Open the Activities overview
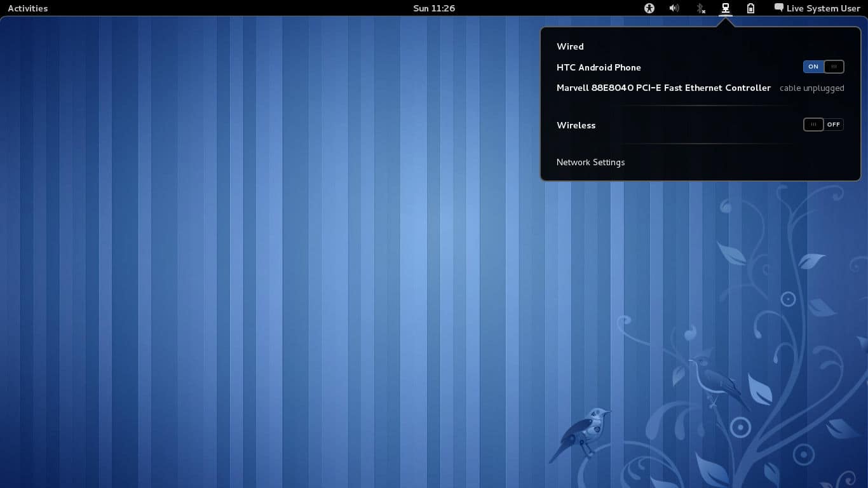Screen dimensions: 868x488 click(x=27, y=8)
